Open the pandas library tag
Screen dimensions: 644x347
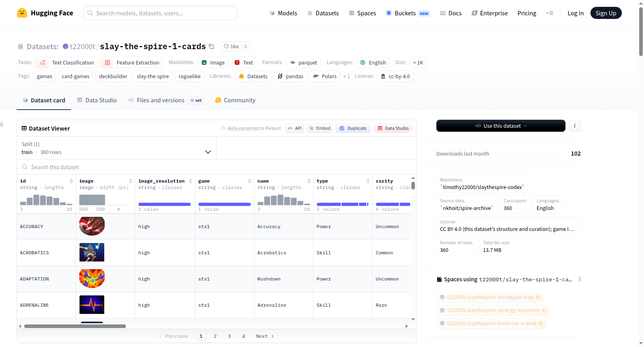(x=291, y=76)
